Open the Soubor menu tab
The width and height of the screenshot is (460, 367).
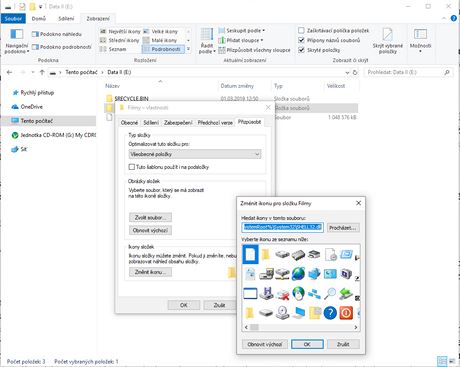click(x=13, y=19)
